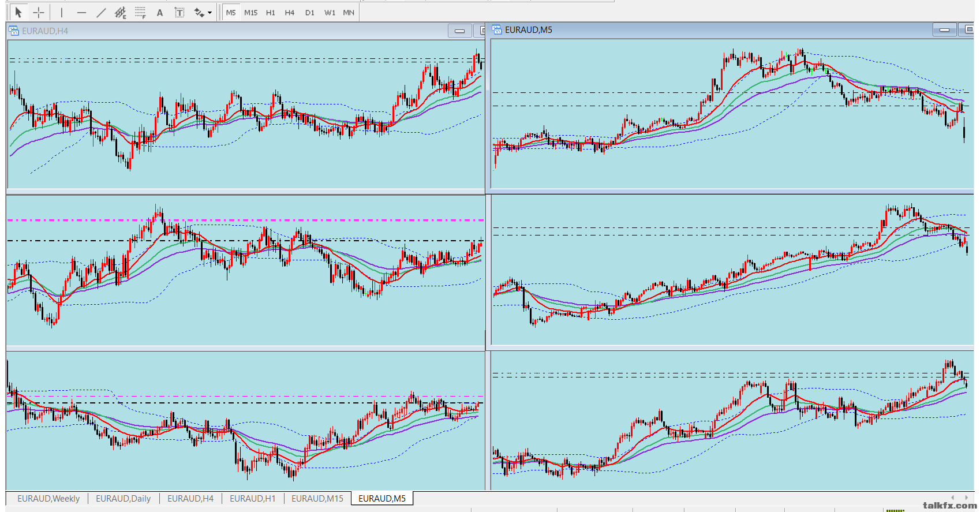Select the Fibonacci Retracement tool

coord(140,12)
